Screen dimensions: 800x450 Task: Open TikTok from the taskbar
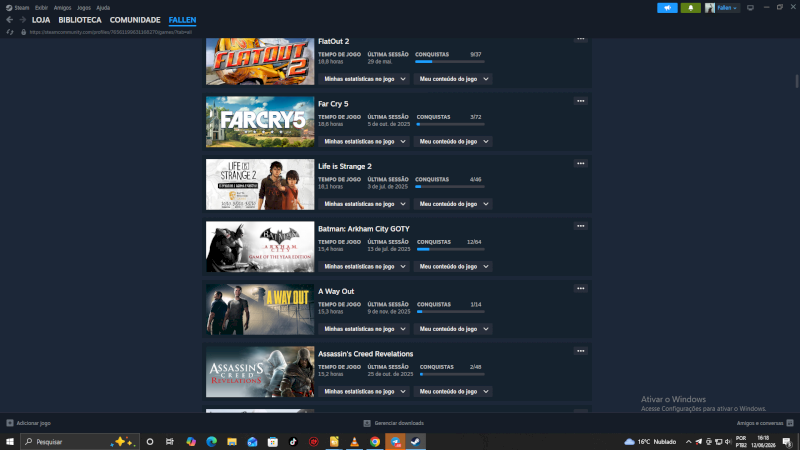tap(293, 442)
